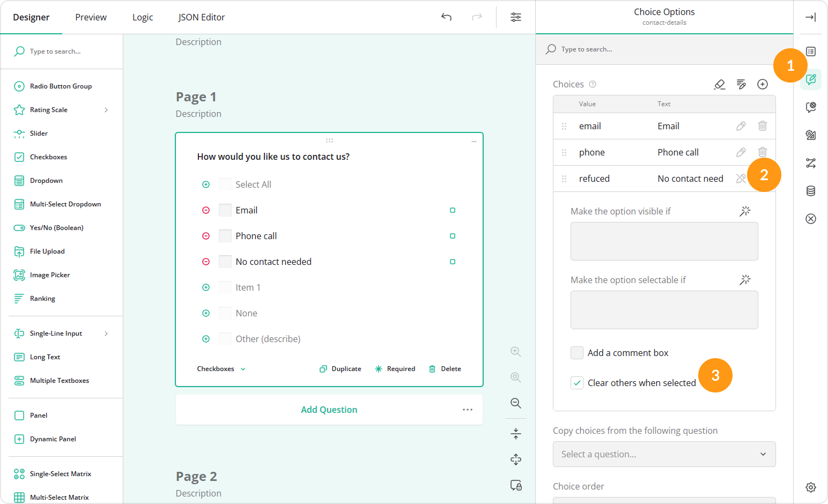Open survey settings sliders icon
828x504 pixels.
(515, 17)
